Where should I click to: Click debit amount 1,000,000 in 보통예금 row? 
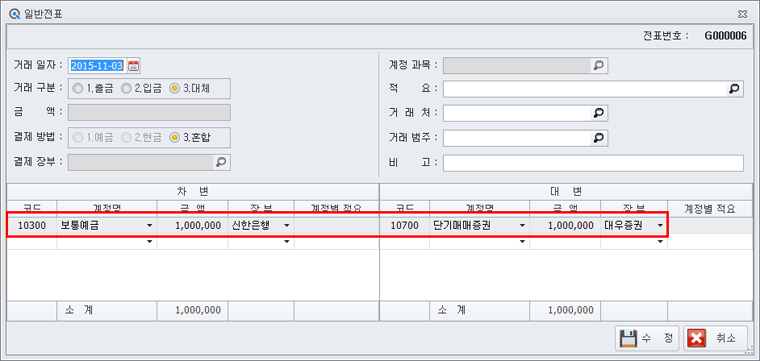(x=192, y=225)
